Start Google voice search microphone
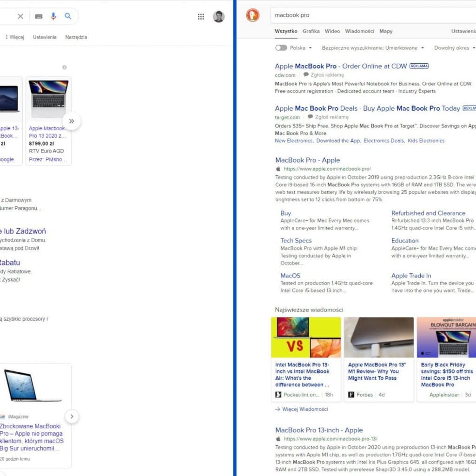Viewport: 476px width, 476px height. 53,16
